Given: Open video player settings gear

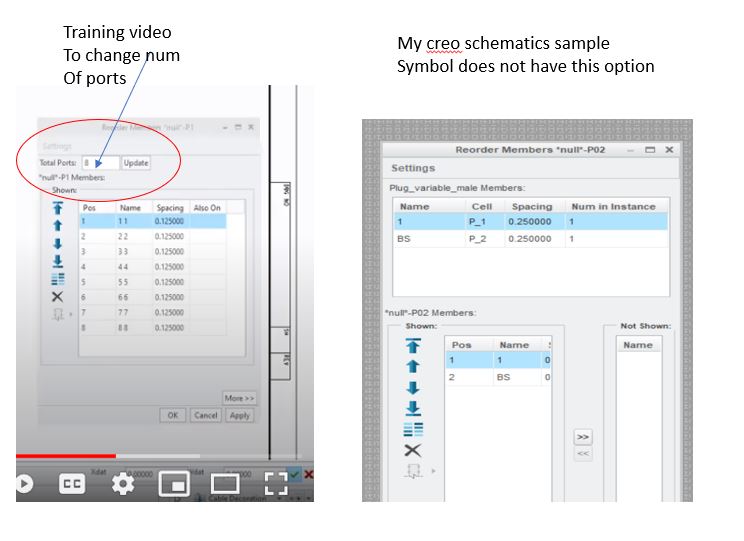Looking at the screenshot, I should tap(123, 483).
